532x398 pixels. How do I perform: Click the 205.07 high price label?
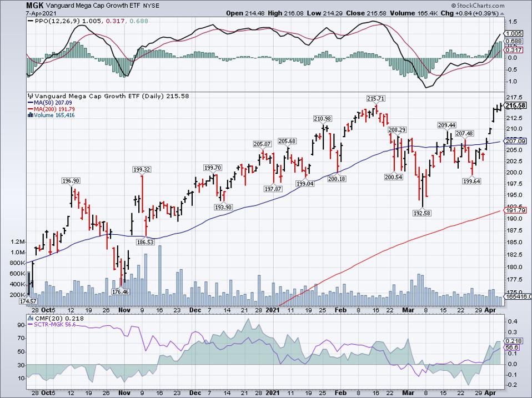262,144
